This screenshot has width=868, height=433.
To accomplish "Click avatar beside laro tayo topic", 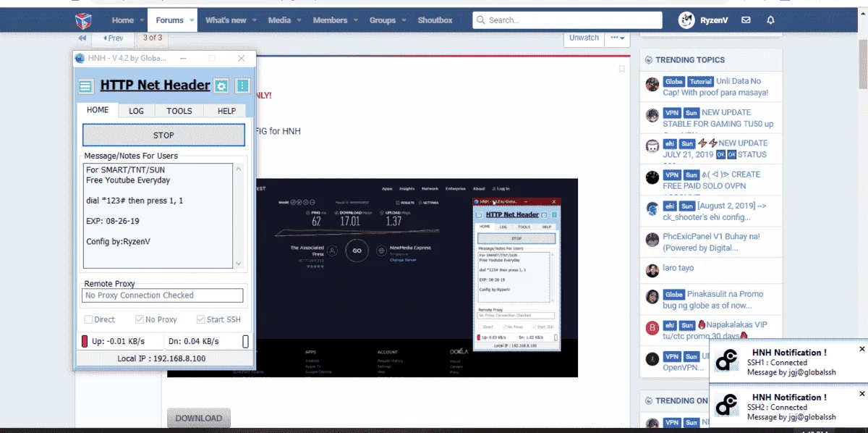I will pos(652,270).
